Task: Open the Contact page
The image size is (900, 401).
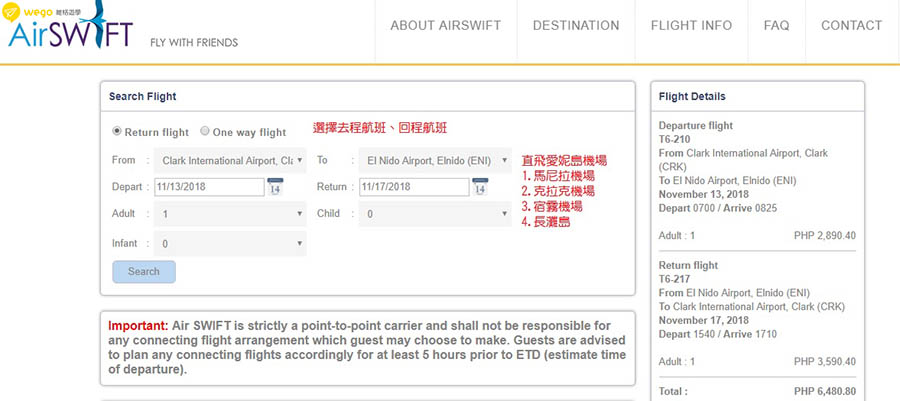Action: 851,26
